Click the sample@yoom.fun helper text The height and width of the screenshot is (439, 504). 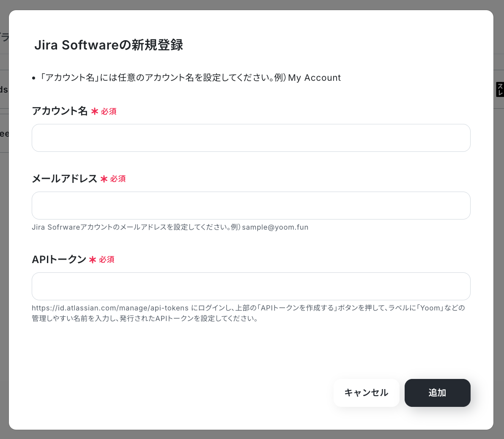(170, 228)
